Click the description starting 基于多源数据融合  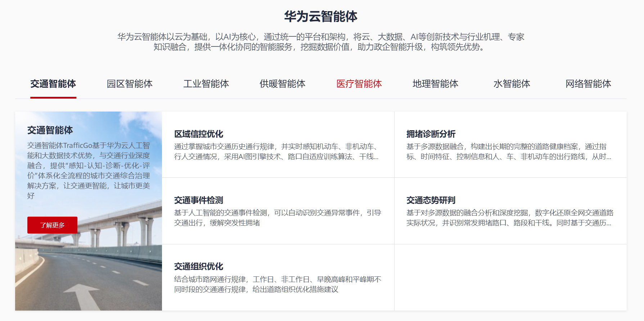pyautogui.click(x=509, y=152)
